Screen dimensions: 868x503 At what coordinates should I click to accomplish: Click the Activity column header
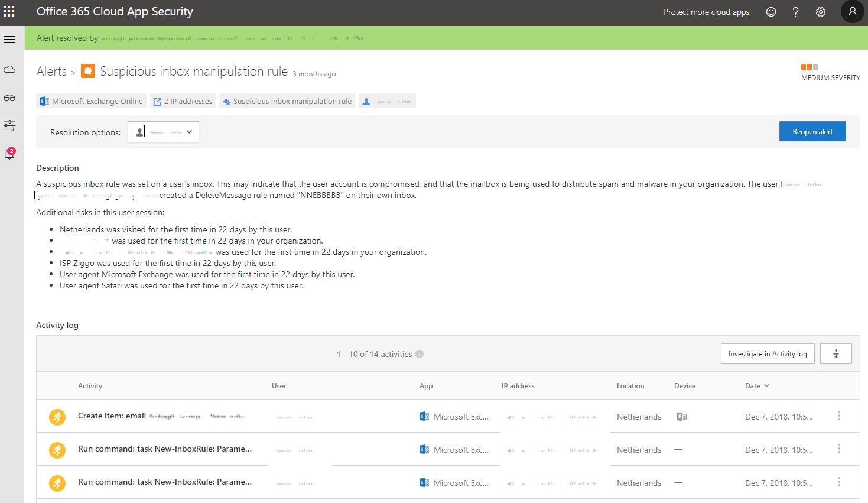pos(90,386)
